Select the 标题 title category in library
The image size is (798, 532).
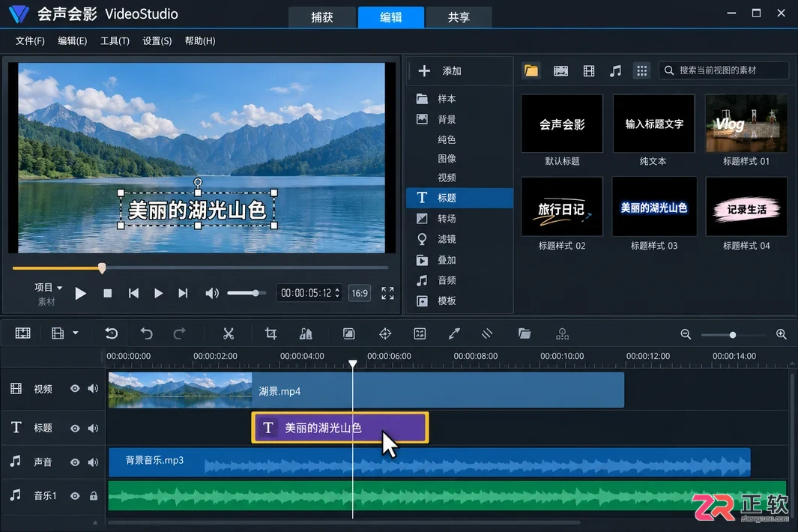[x=459, y=198]
